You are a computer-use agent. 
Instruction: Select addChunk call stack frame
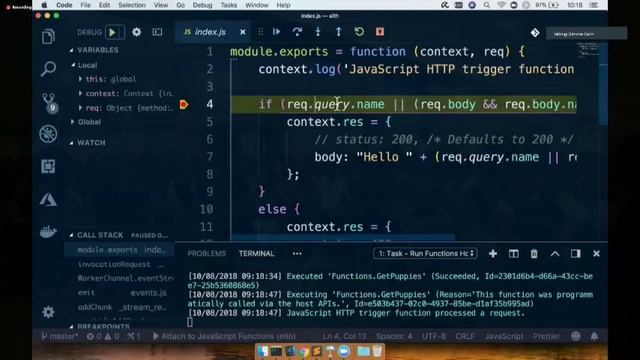point(119,307)
